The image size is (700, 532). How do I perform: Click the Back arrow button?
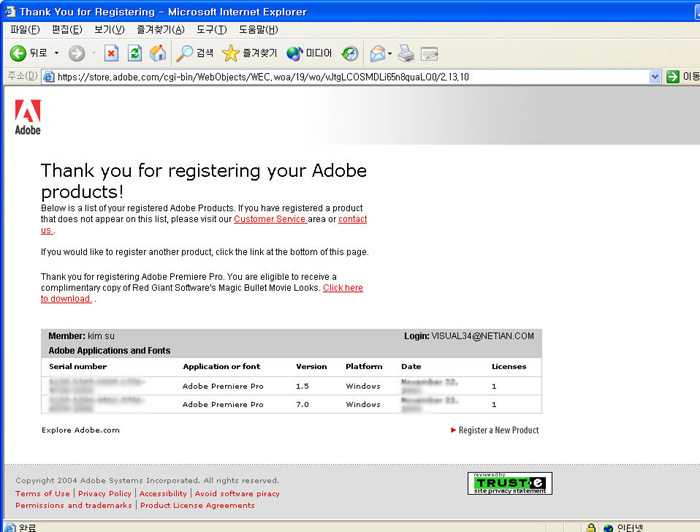pos(18,53)
